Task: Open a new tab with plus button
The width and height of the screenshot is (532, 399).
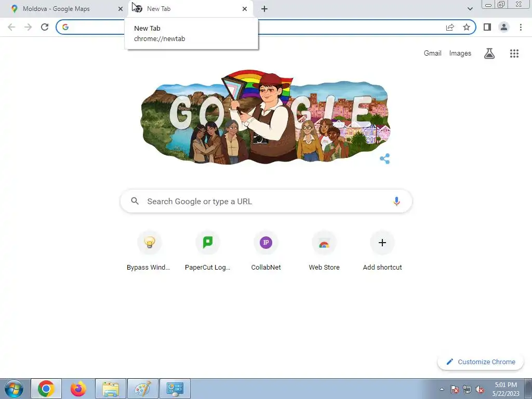Action: [x=264, y=9]
